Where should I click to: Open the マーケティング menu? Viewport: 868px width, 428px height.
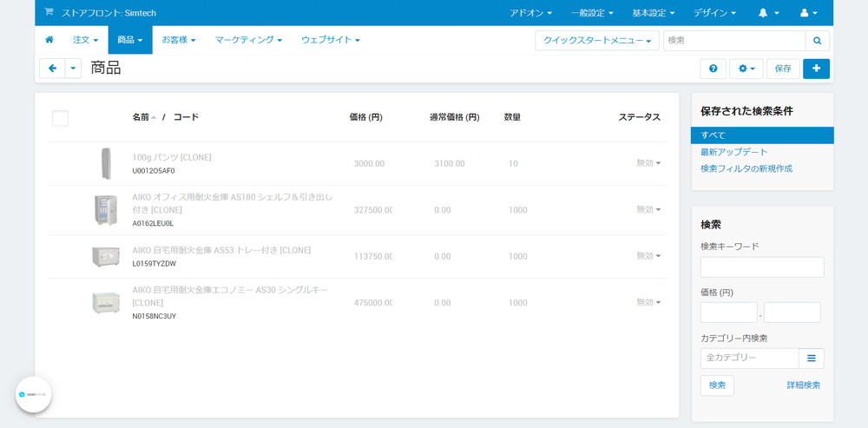point(248,40)
